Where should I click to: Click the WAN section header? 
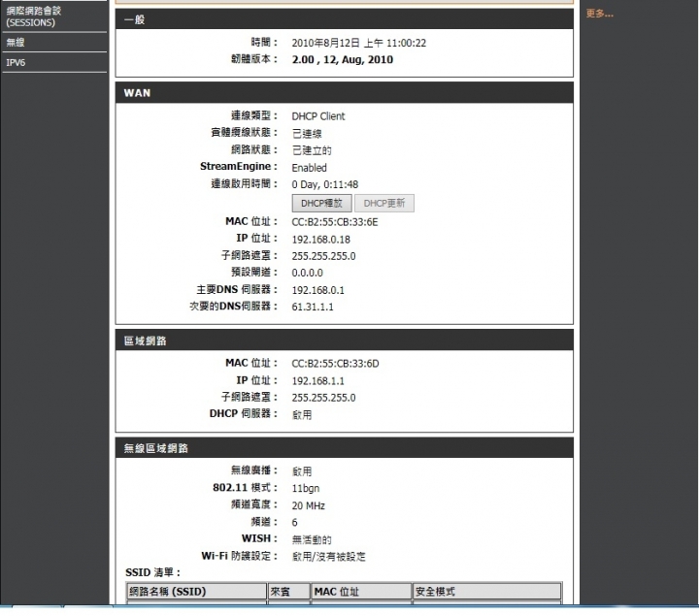pos(344,93)
